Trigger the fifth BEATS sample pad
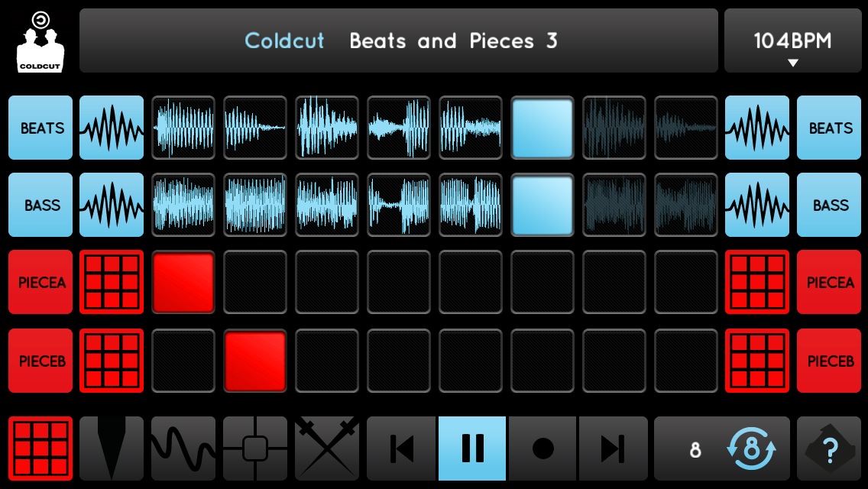Viewport: 868px width, 489px height. pos(471,128)
